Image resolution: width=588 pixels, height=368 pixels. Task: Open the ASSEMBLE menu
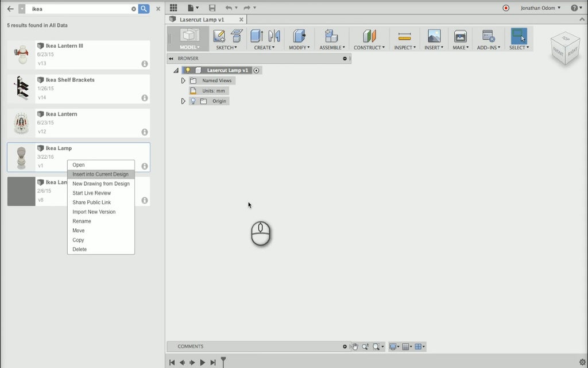tap(332, 48)
